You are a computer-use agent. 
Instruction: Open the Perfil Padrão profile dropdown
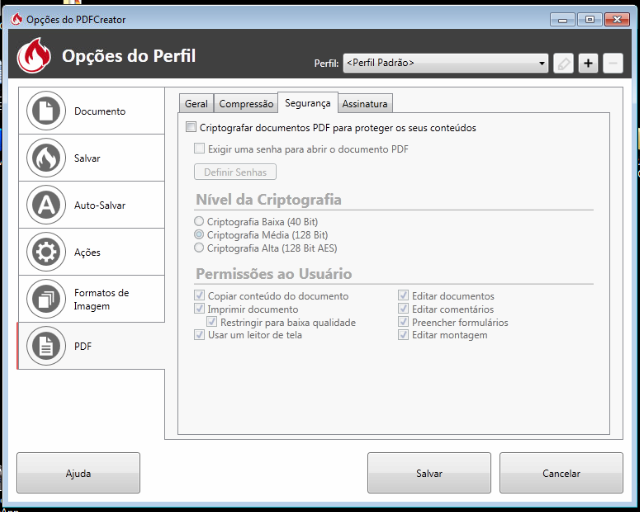(x=445, y=63)
